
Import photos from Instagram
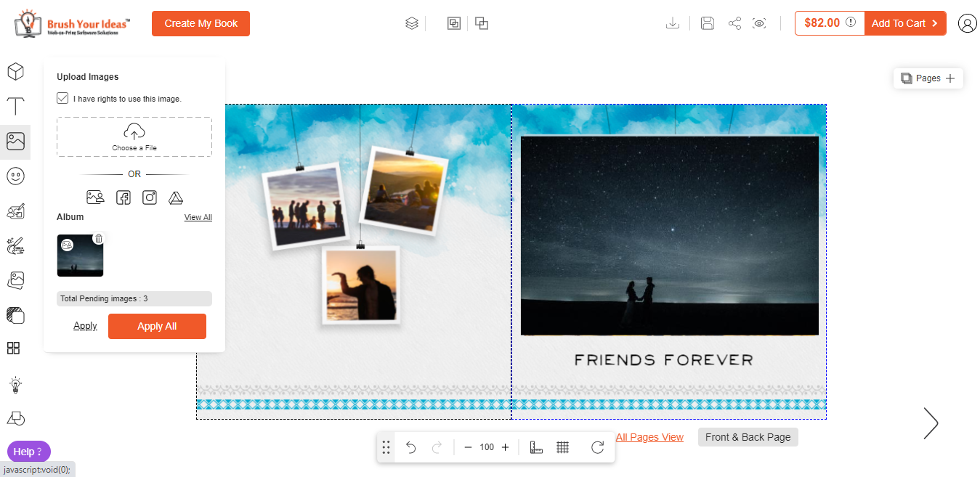click(x=150, y=197)
